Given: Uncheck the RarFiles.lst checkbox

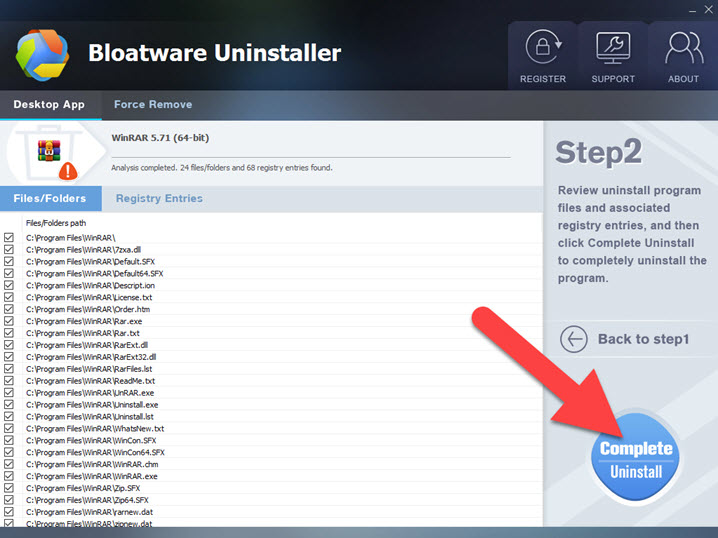Looking at the screenshot, I should coord(9,369).
